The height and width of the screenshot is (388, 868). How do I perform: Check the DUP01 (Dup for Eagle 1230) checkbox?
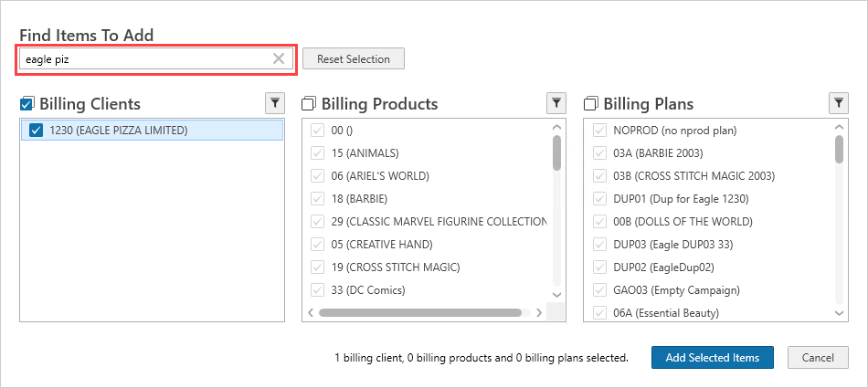599,199
